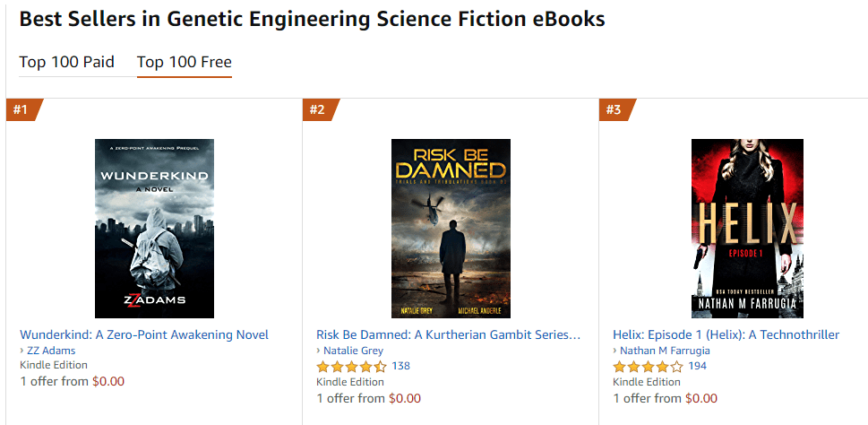Open Wunderkind: A Zero-Point Awakening Novel link
This screenshot has height=425, width=868.
pos(144,335)
